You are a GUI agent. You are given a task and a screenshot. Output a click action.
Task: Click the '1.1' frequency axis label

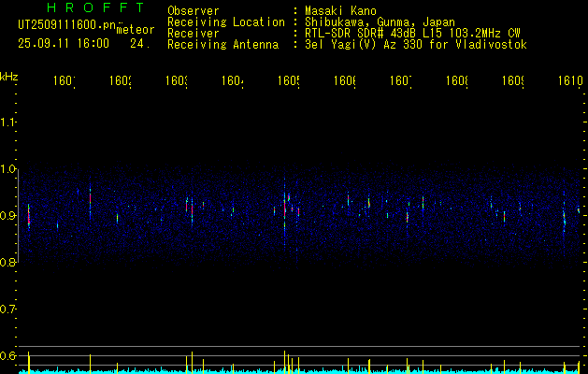pos(7,122)
